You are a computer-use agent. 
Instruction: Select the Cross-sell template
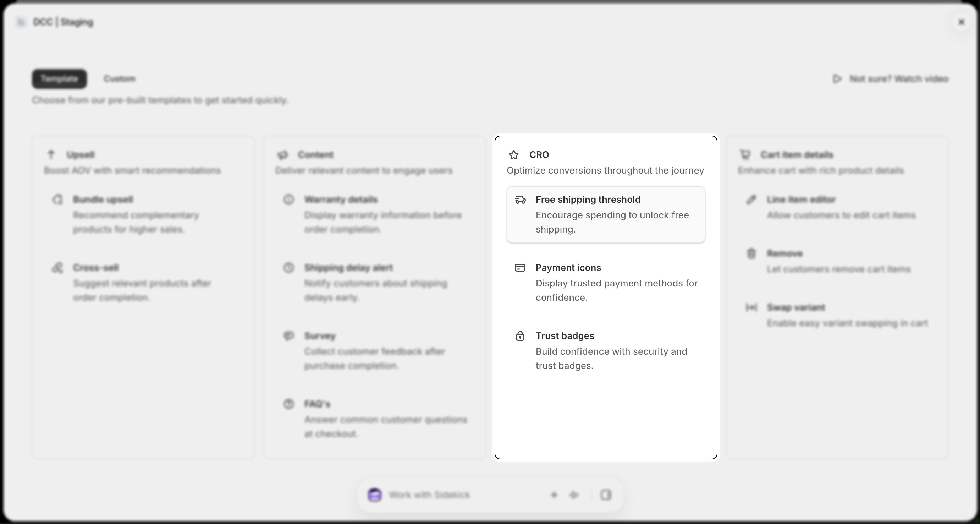click(143, 282)
